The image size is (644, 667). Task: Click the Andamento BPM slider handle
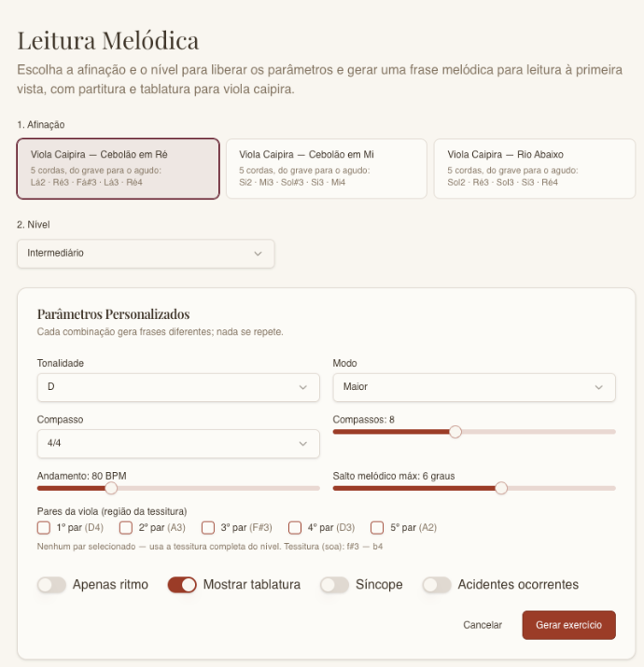tap(111, 488)
